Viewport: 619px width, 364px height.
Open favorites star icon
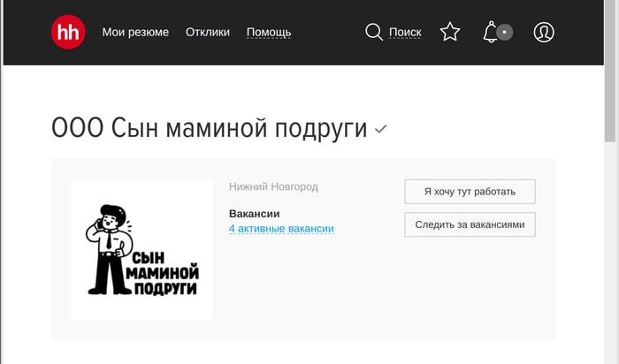coord(450,32)
